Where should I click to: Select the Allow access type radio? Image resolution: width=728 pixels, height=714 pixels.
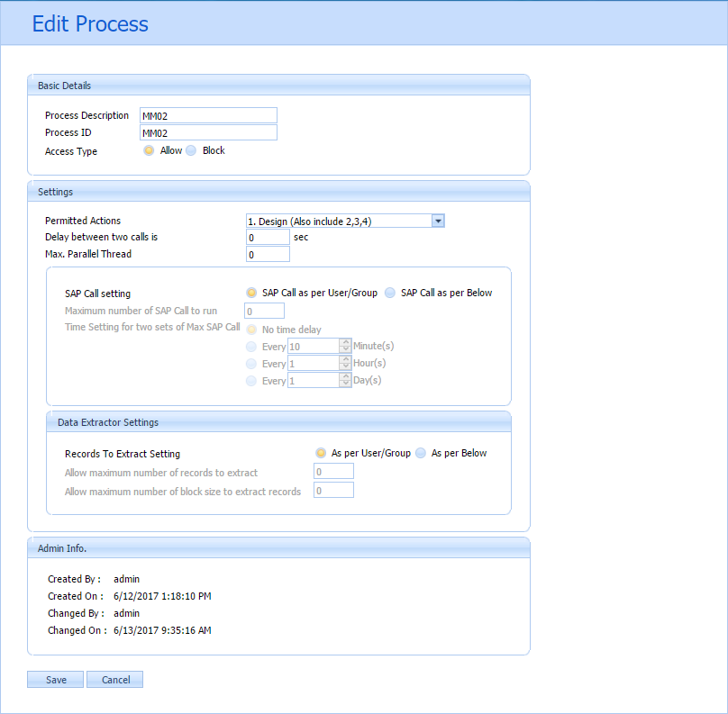point(149,150)
